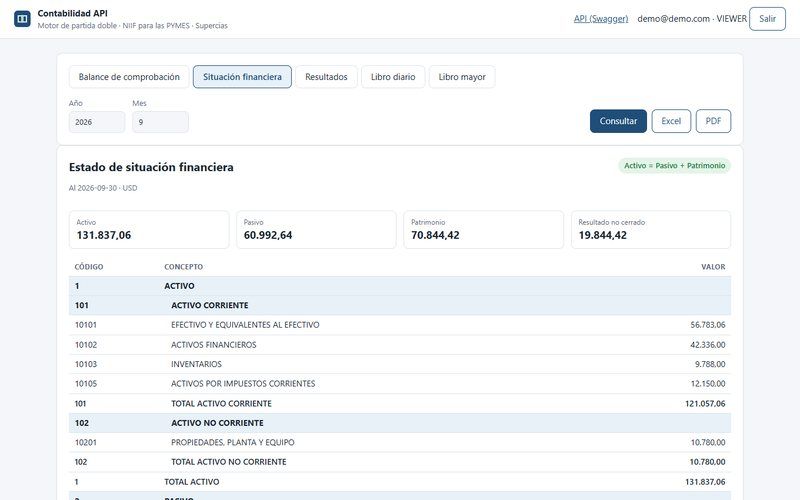
Task: Select the Pasivo summary card 60.992,64
Action: point(316,230)
